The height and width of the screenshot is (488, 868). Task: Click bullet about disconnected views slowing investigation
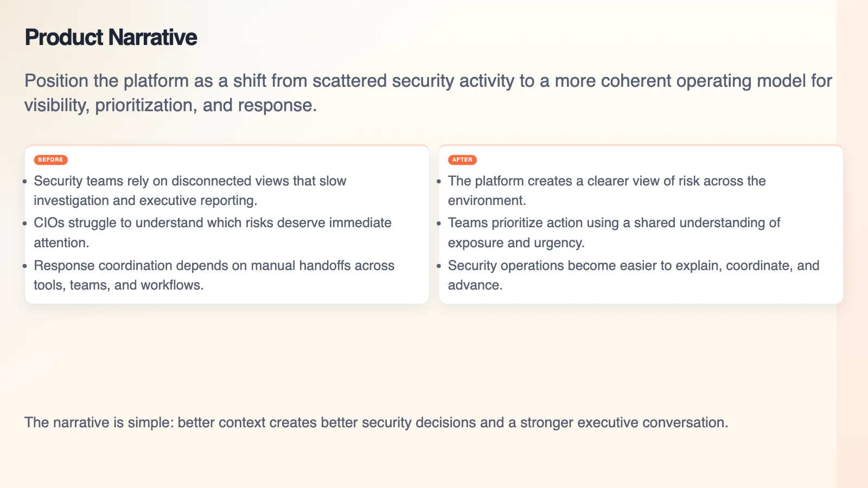190,191
